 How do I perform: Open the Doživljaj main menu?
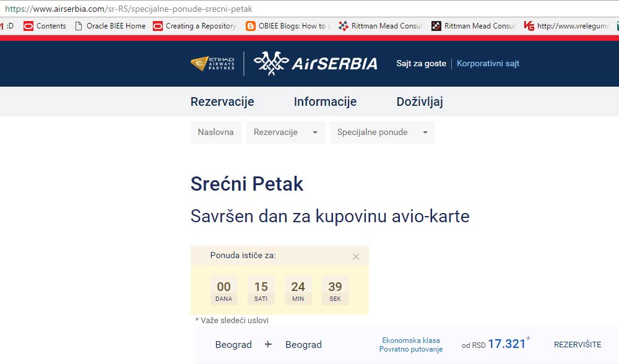(420, 102)
